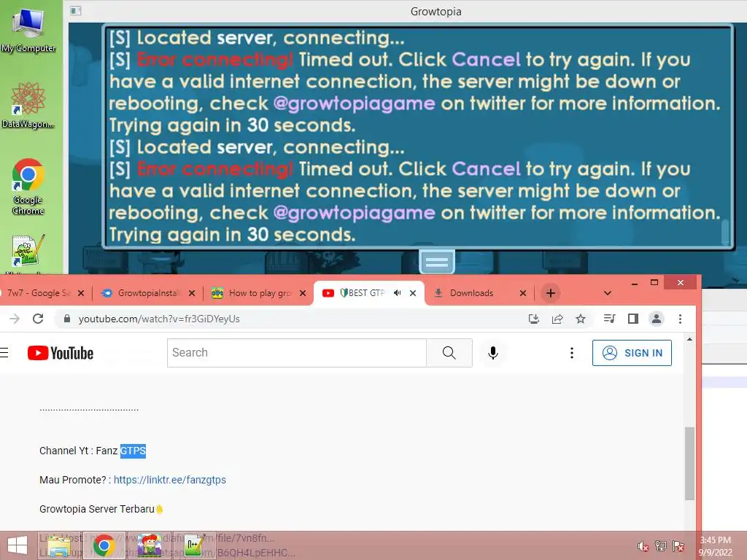
Task: Open Chrome three-dot menu
Action: 681,319
